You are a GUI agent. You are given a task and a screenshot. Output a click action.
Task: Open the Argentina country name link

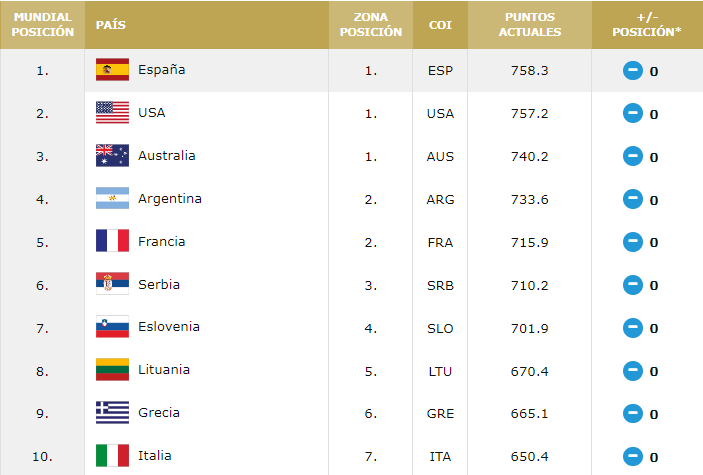[x=170, y=199]
